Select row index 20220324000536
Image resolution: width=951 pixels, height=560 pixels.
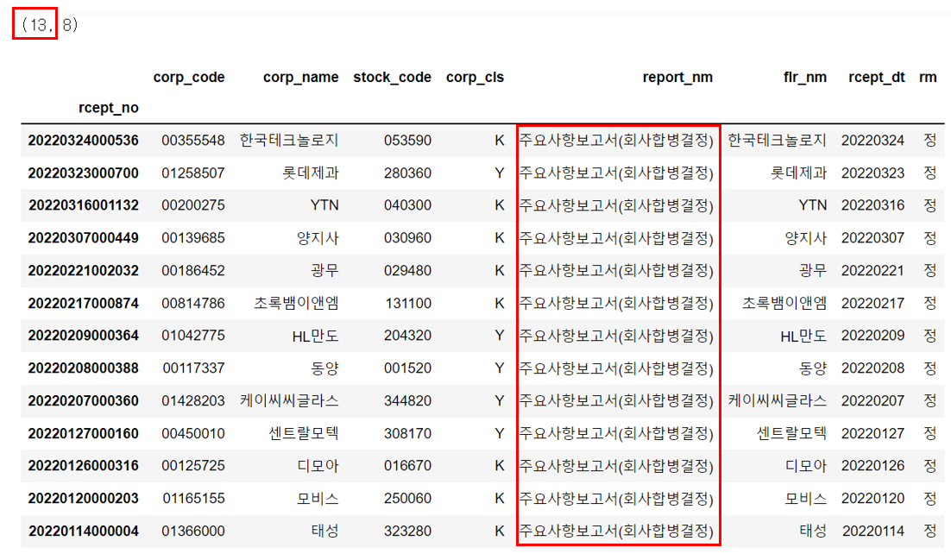tap(83, 141)
